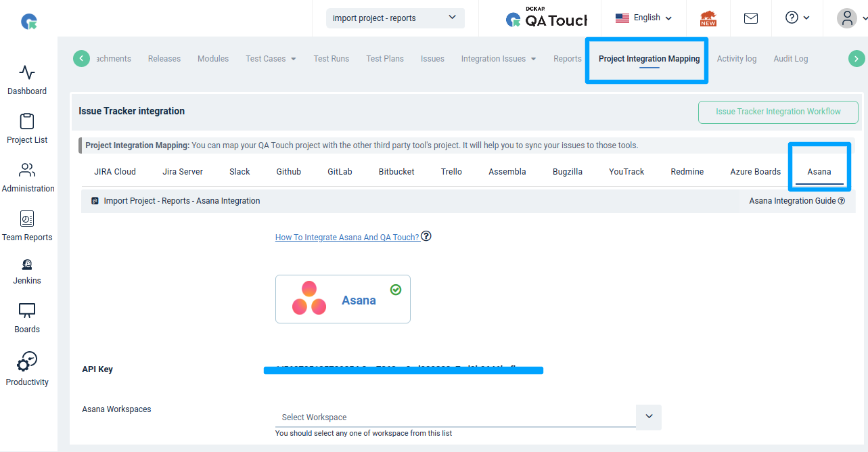The width and height of the screenshot is (868, 452).
Task: Open the Activity log tab
Action: (737, 59)
